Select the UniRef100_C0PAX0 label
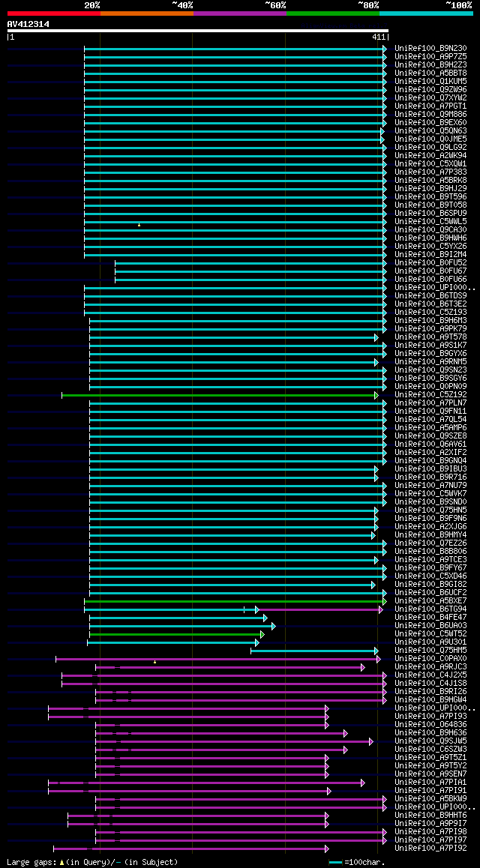Screen dimensions: 480x868 pyautogui.click(x=430, y=659)
